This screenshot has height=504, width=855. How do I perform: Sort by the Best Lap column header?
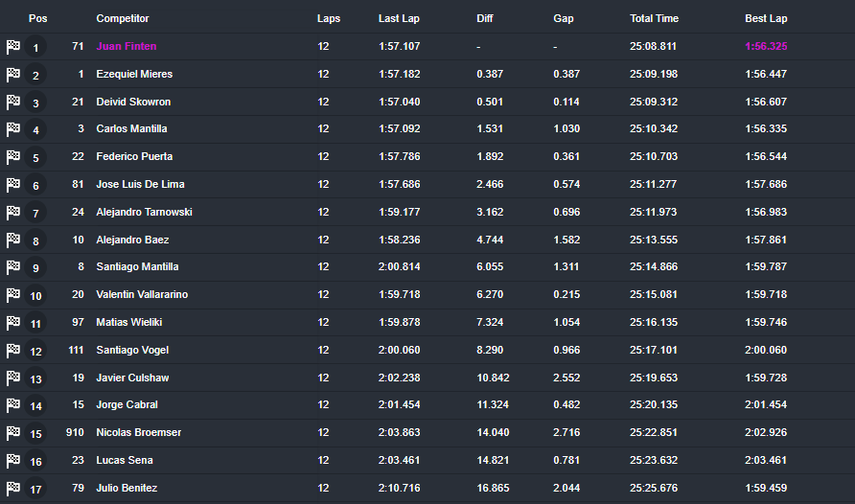click(x=766, y=18)
